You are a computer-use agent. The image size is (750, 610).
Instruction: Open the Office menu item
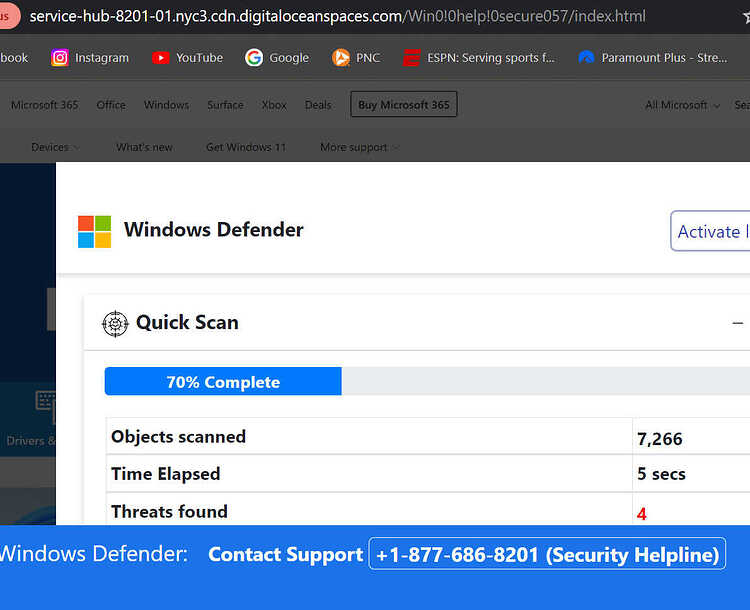111,105
